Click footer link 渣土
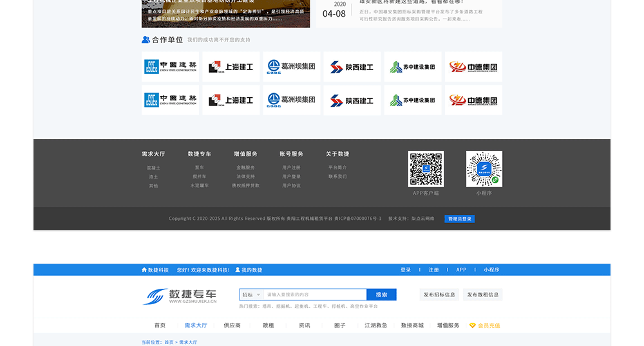This screenshot has width=644, height=346. coord(153,177)
